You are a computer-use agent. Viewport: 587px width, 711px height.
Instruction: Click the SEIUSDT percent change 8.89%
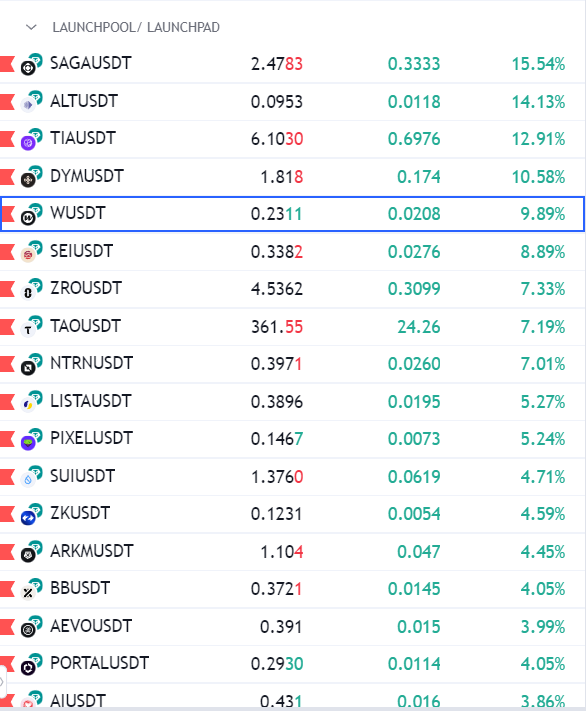543,252
